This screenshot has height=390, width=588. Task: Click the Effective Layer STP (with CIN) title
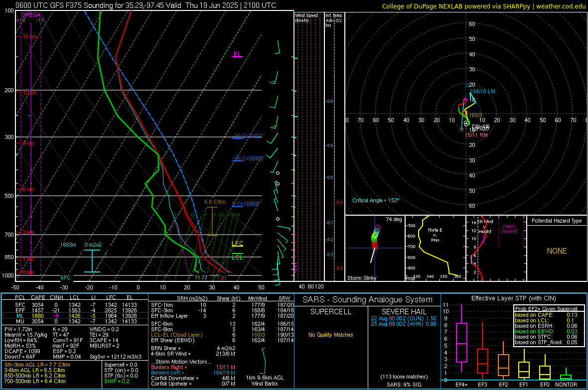[x=514, y=298]
